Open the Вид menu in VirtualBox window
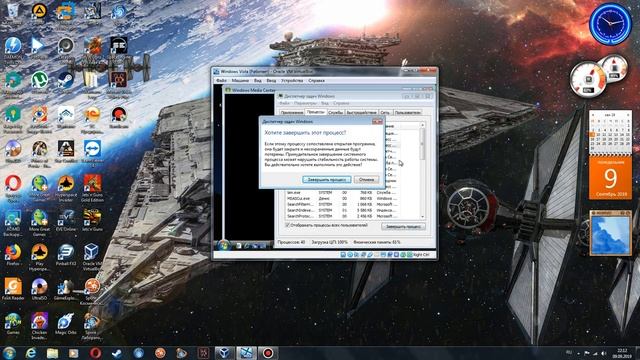Screen dimensions: 640x360 tap(258, 81)
